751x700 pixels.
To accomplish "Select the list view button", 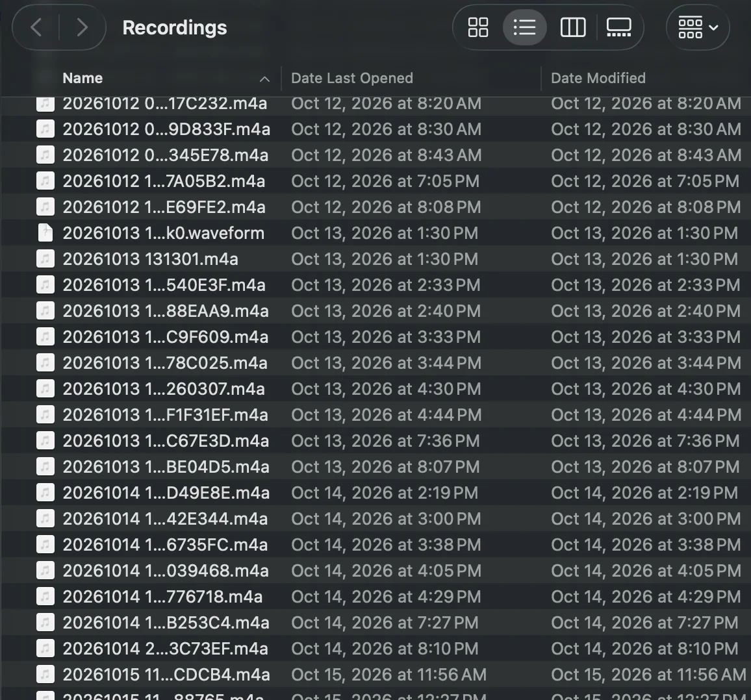I will point(524,27).
